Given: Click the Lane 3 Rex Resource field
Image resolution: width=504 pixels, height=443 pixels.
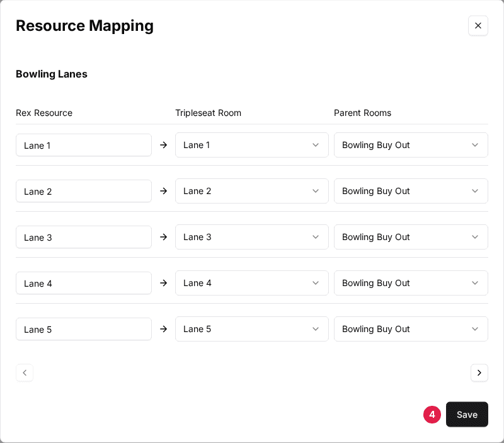Looking at the screenshot, I should click(x=84, y=237).
